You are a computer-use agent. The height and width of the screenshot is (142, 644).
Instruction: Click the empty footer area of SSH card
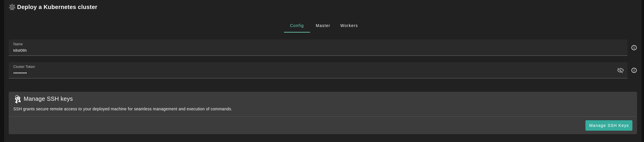pyautogui.click(x=290, y=125)
